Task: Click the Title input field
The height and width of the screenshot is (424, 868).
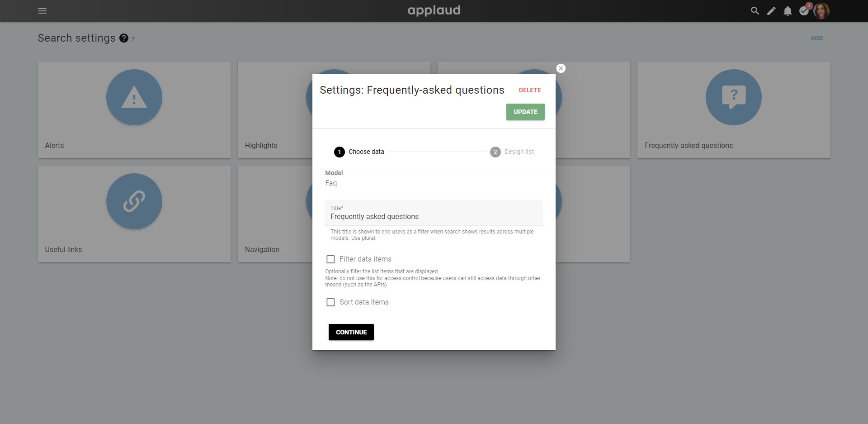Action: (x=434, y=213)
